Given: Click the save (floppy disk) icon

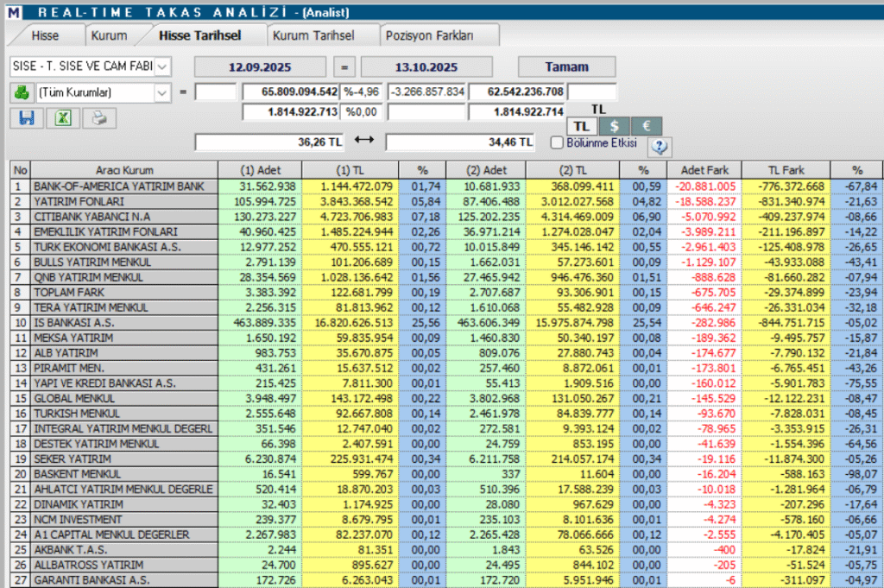Looking at the screenshot, I should click(26, 118).
